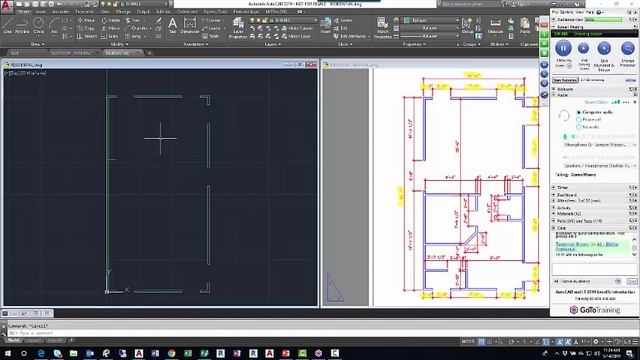Open the Insert ribbon tab

click(x=41, y=12)
